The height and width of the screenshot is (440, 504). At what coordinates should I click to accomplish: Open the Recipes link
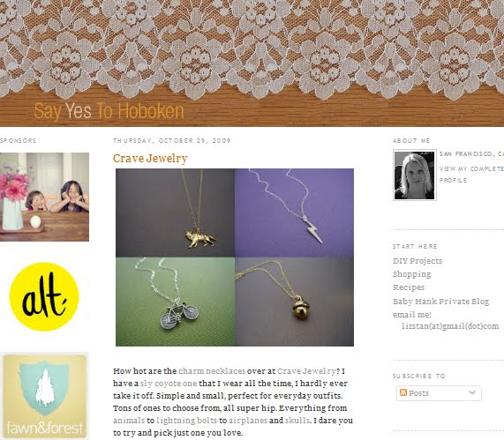[409, 287]
